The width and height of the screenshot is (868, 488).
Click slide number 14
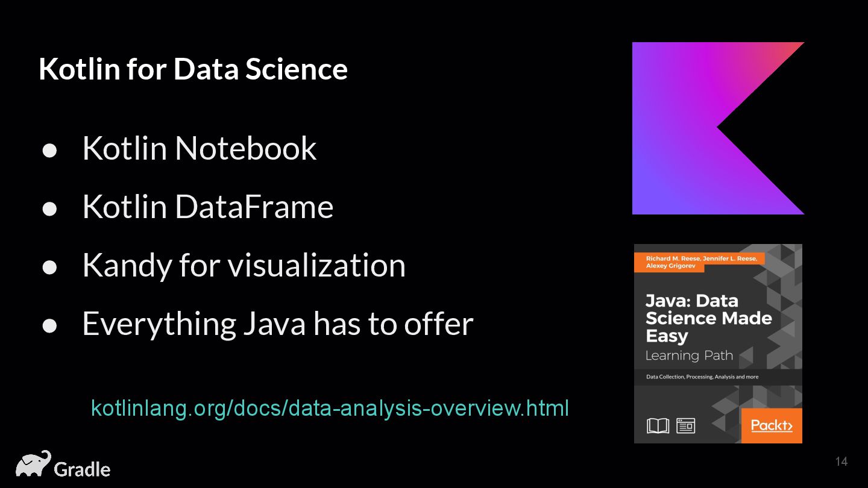[841, 461]
